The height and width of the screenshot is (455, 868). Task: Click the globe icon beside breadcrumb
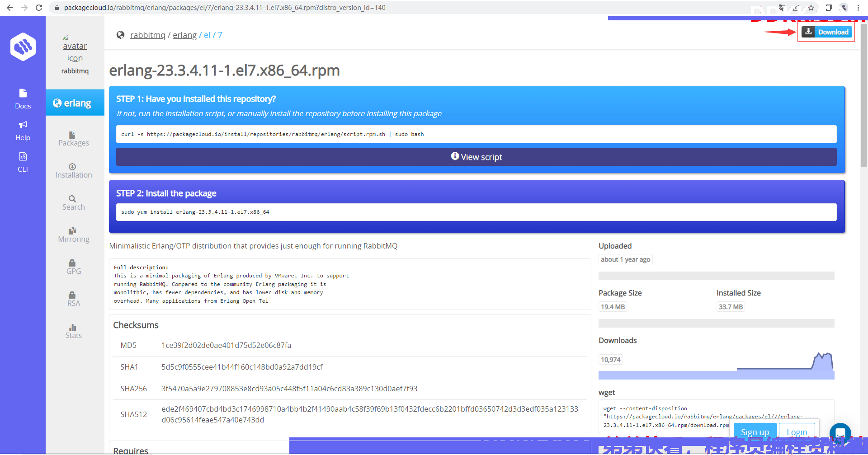[120, 35]
